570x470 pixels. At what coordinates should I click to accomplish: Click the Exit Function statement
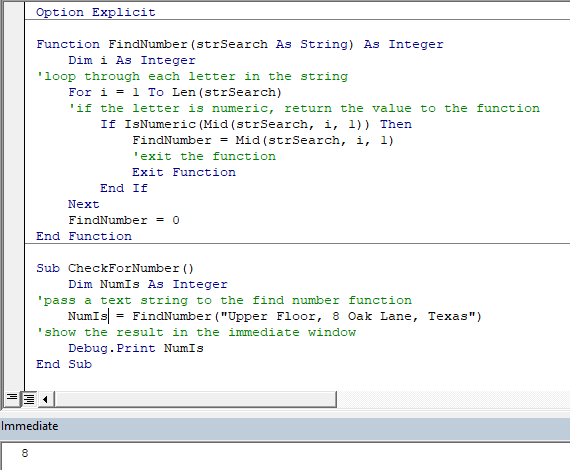[184, 172]
